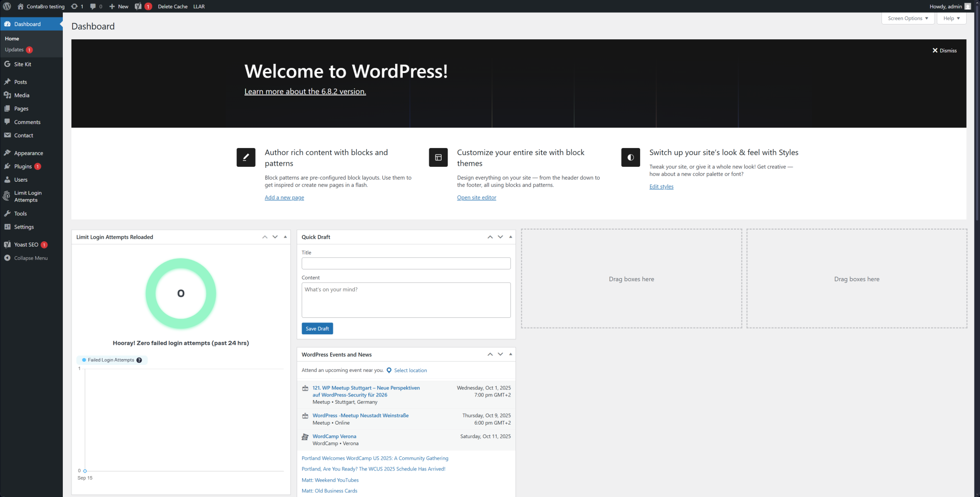
Task: Move Limit Login Attempts Reloaded widget down
Action: tap(275, 237)
